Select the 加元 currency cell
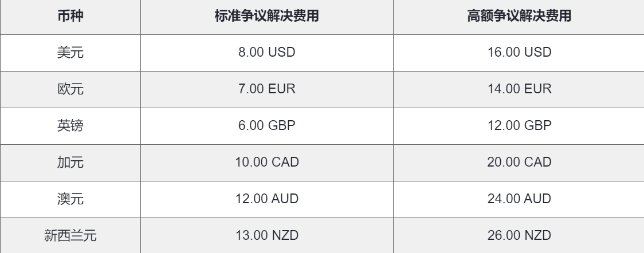644x253 pixels. 70,163
